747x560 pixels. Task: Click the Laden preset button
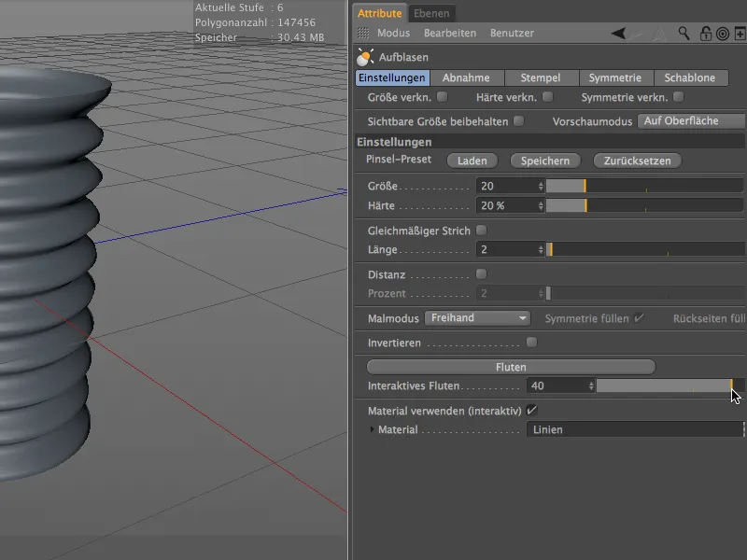(x=472, y=161)
